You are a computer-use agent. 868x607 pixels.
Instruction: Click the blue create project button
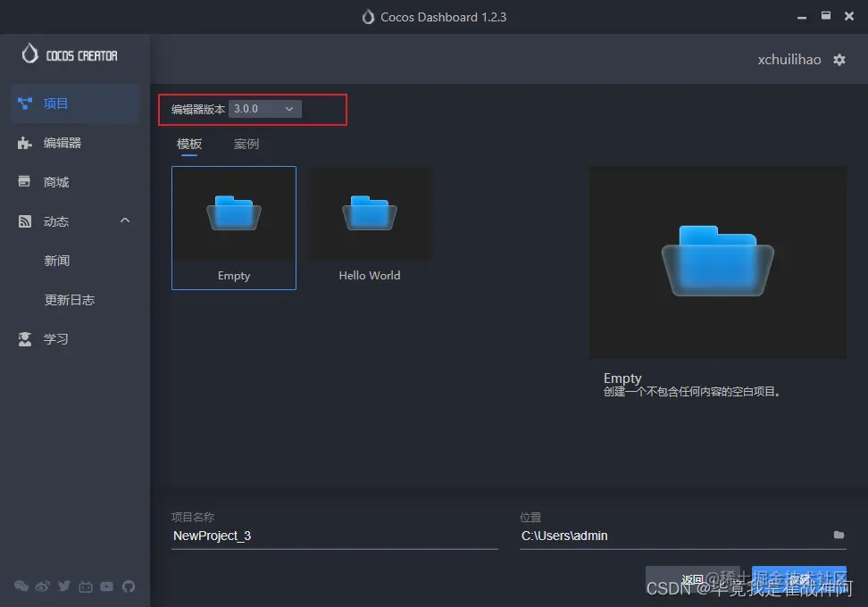[799, 580]
